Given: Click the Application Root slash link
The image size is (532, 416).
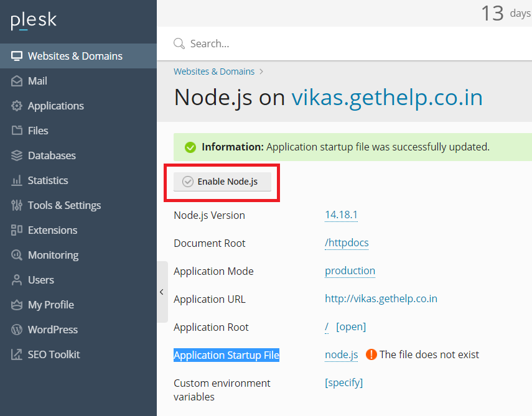Looking at the screenshot, I should [327, 327].
